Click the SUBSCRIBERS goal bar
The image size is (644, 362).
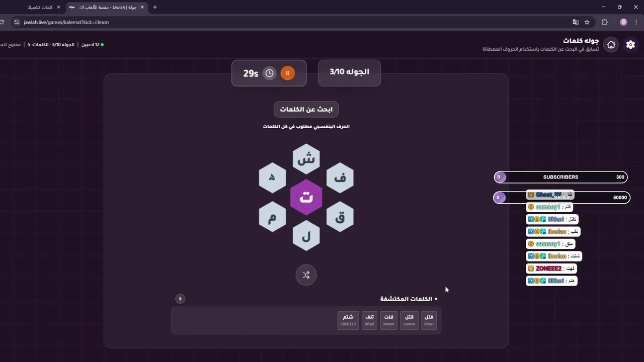point(560,177)
